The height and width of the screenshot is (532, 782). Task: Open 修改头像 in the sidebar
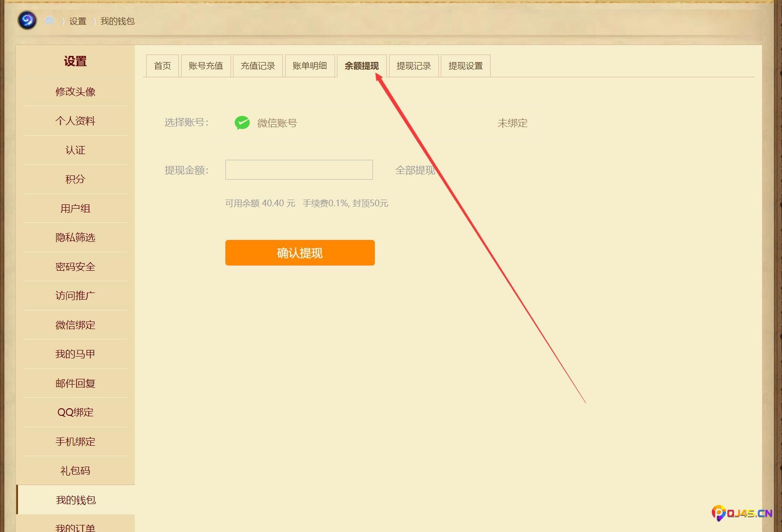(x=75, y=92)
